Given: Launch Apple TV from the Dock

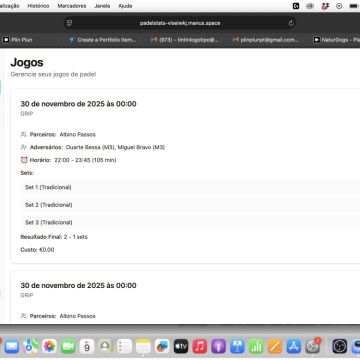Looking at the screenshot, I should tap(181, 346).
